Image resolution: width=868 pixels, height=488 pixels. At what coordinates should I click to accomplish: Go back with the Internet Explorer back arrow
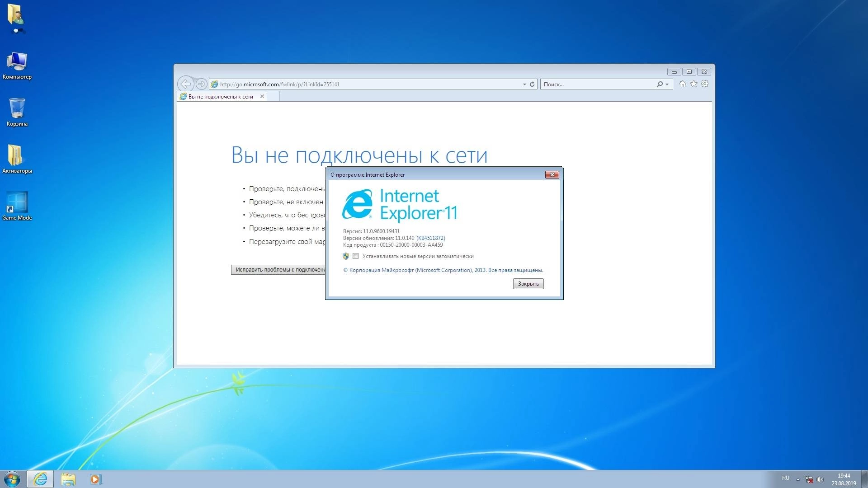tap(186, 84)
